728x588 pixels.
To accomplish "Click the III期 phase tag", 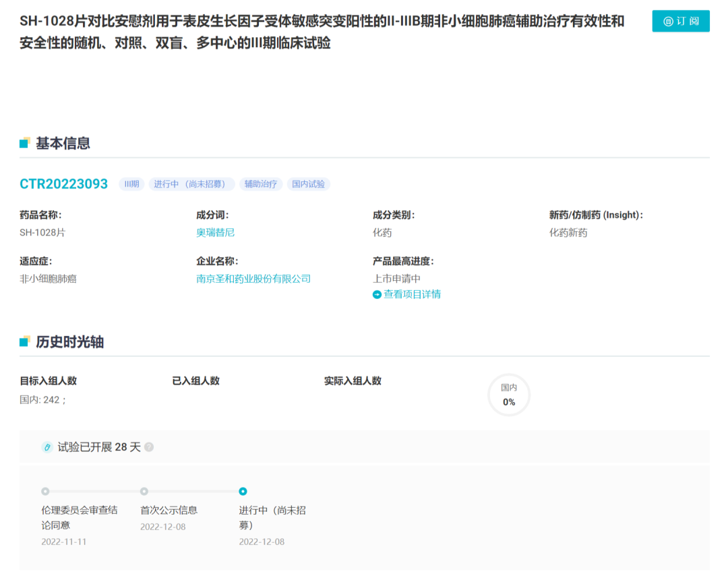I will click(x=132, y=185).
